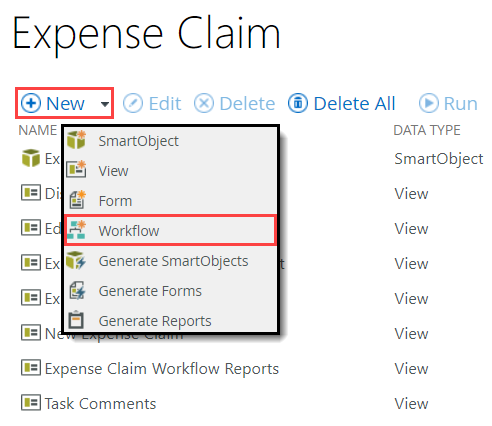This screenshot has height=426, width=492.
Task: Open the Expense Claim Workflow Reports view
Action: tap(162, 369)
